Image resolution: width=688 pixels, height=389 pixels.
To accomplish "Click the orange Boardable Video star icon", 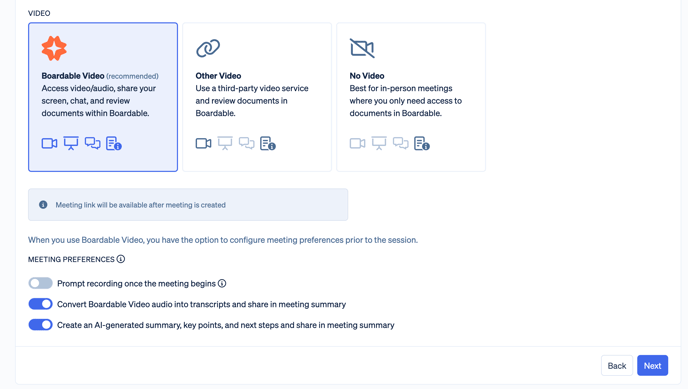I will [54, 48].
